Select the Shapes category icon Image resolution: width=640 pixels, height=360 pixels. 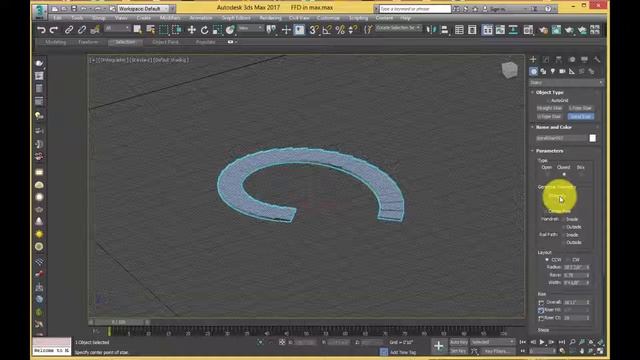543,71
